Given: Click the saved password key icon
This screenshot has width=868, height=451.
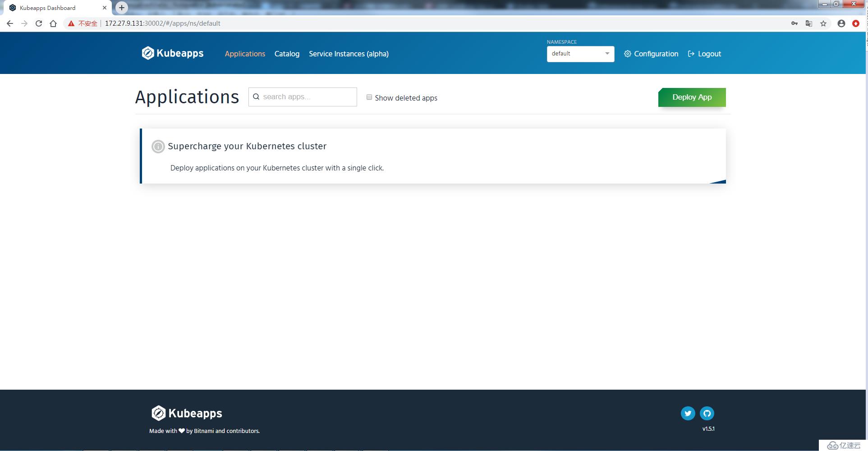Looking at the screenshot, I should [794, 23].
